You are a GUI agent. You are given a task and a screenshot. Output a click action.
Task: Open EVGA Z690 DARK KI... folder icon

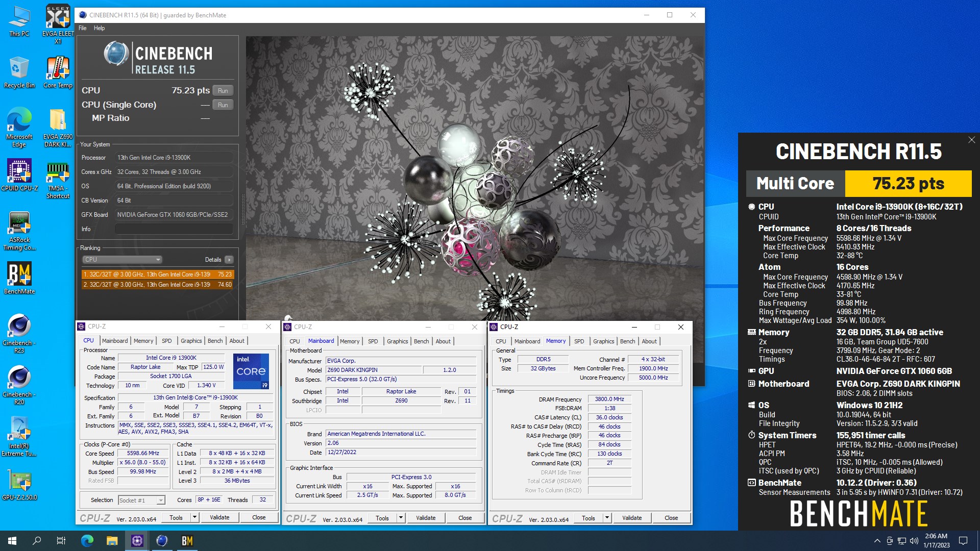pyautogui.click(x=58, y=128)
